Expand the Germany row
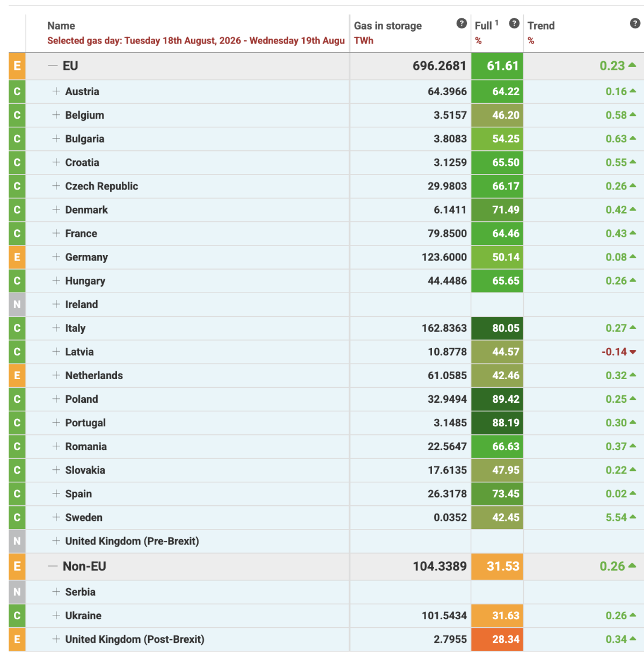The width and height of the screenshot is (644, 653). tap(56, 257)
